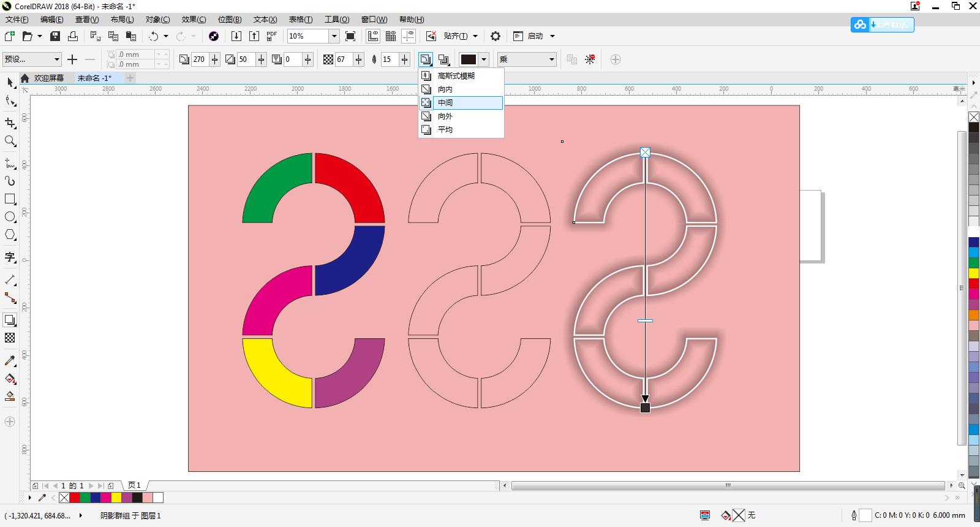Open the 效果(C) menu

tap(194, 20)
